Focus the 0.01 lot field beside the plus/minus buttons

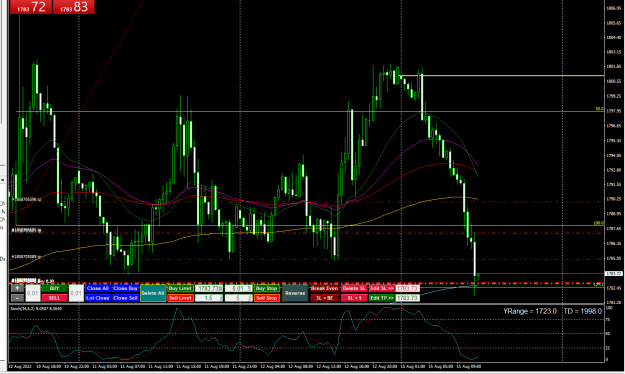coord(33,293)
